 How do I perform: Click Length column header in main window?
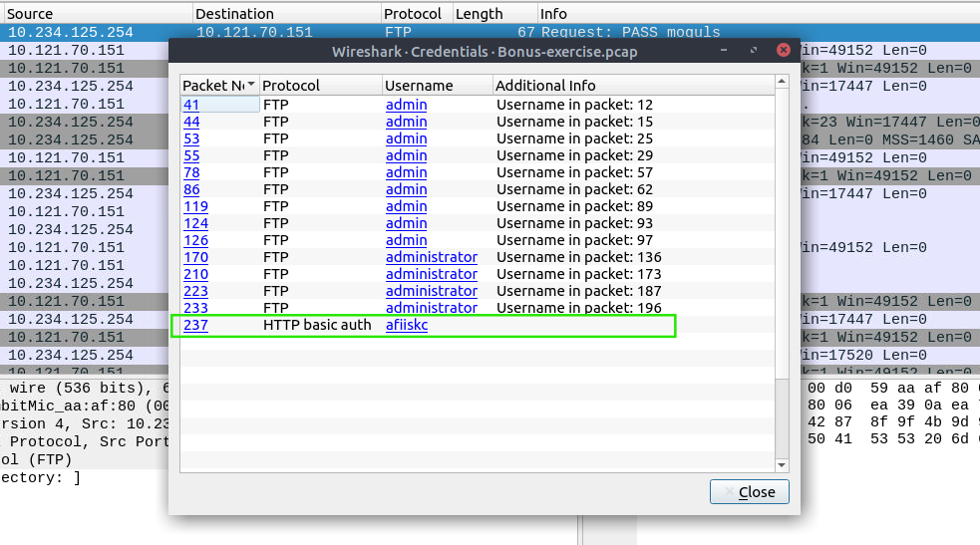pyautogui.click(x=495, y=14)
